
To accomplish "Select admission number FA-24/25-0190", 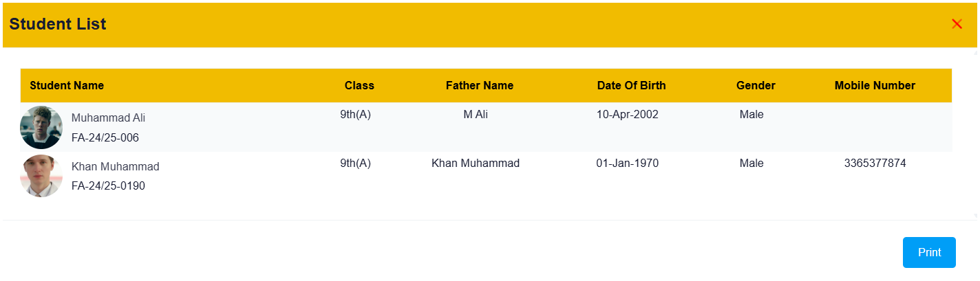I will tap(108, 186).
